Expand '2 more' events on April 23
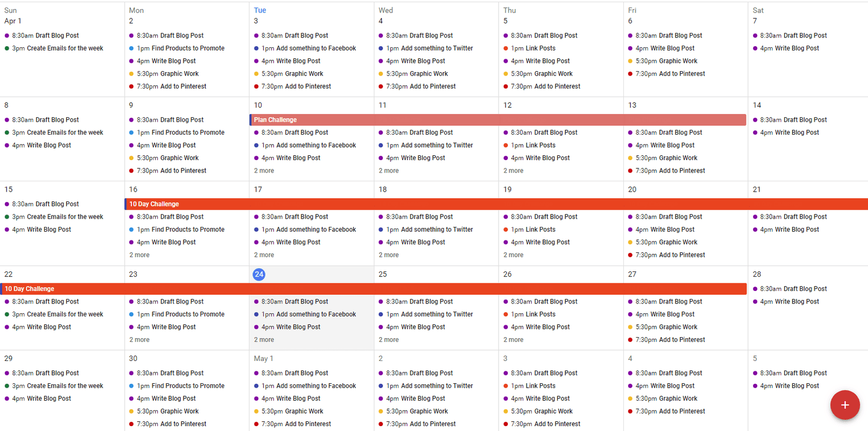Viewport: 868px width, 431px height. (x=139, y=340)
